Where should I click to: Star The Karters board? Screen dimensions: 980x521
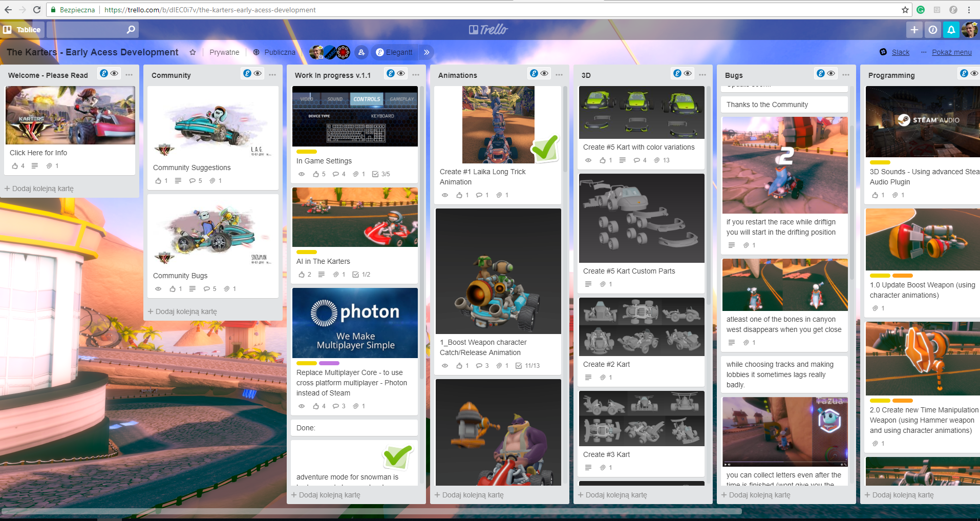click(x=193, y=52)
